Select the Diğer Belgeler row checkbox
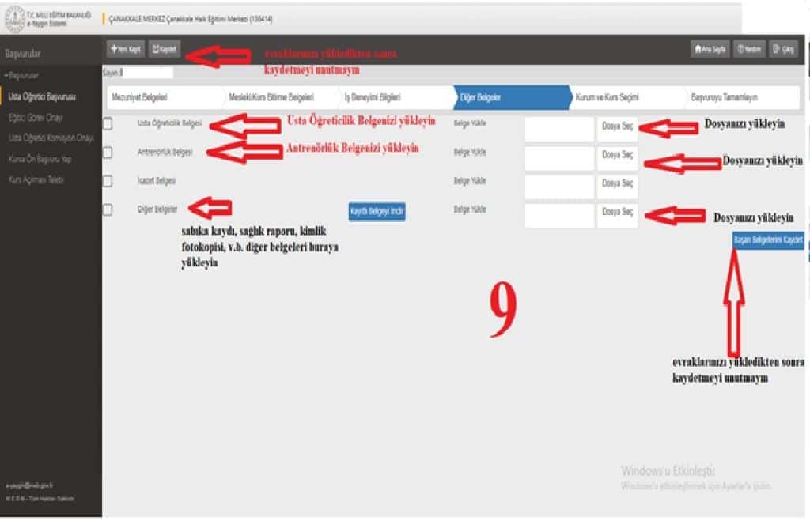810x532 pixels. pyautogui.click(x=108, y=209)
